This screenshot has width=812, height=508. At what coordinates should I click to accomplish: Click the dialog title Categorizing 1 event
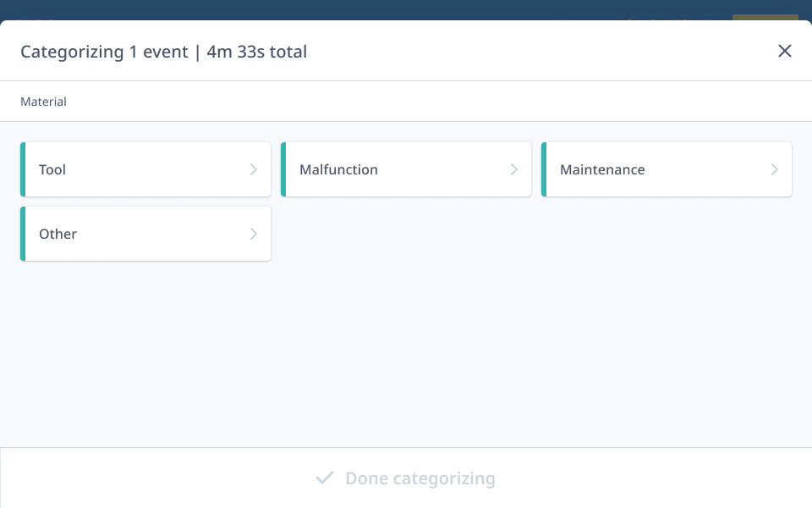(x=104, y=52)
